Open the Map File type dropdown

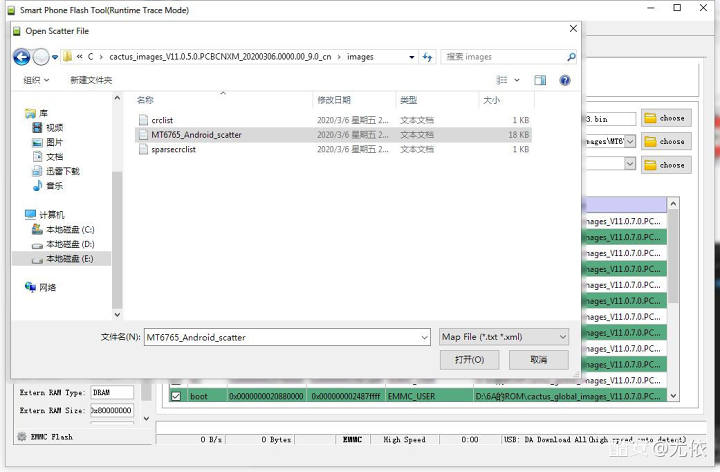click(x=503, y=337)
